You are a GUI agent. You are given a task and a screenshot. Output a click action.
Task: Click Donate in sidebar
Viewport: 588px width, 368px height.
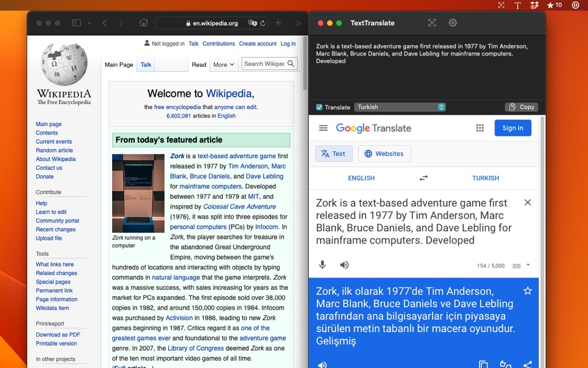pos(45,177)
